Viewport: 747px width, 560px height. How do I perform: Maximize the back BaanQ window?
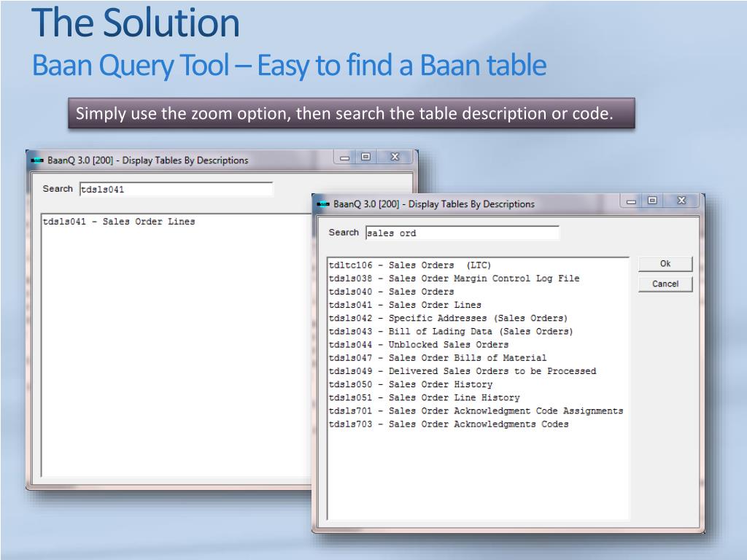pos(365,157)
